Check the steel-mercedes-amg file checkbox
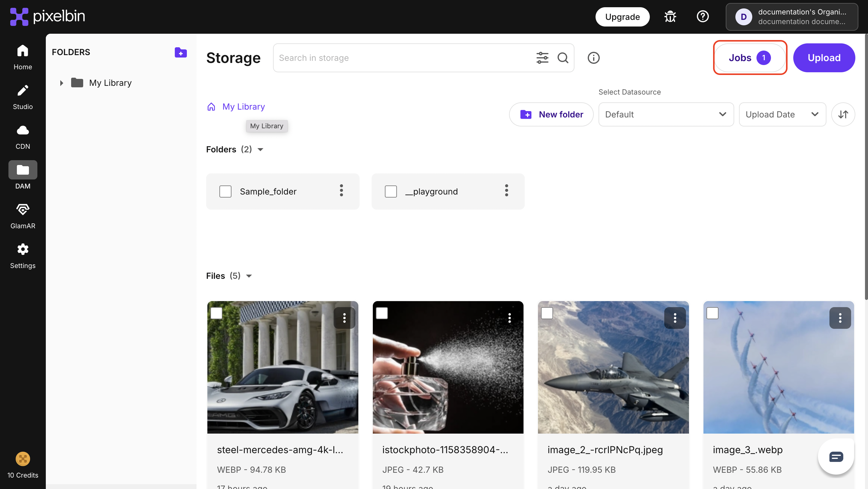This screenshot has height=489, width=868. [x=216, y=313]
